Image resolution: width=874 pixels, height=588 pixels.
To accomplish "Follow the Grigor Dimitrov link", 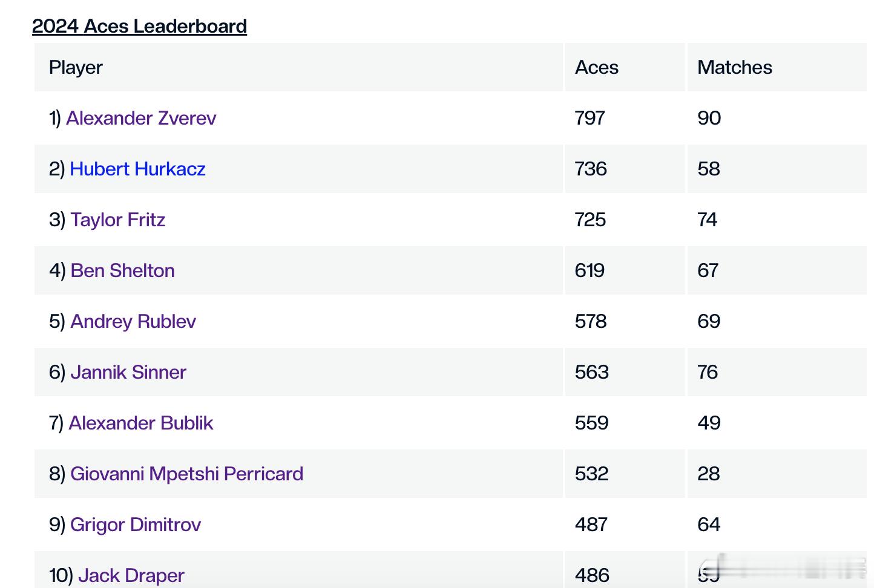I will tap(136, 524).
